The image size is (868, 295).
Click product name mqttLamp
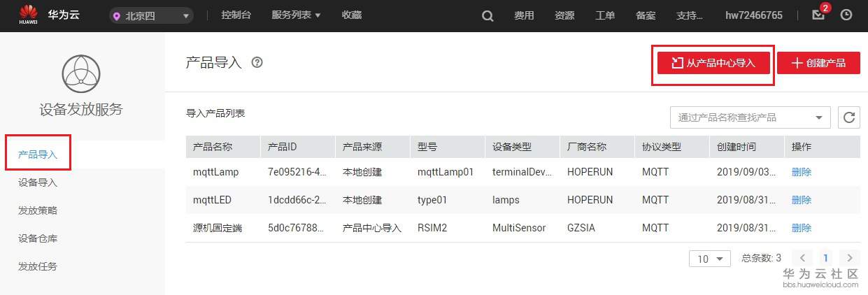click(x=215, y=171)
